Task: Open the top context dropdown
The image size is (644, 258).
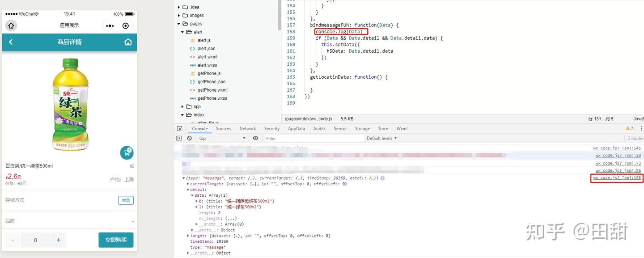Action: tap(222, 138)
